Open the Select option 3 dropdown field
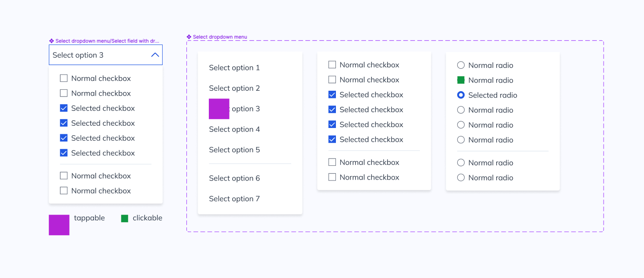Image resolution: width=644 pixels, height=278 pixels. [x=99, y=55]
